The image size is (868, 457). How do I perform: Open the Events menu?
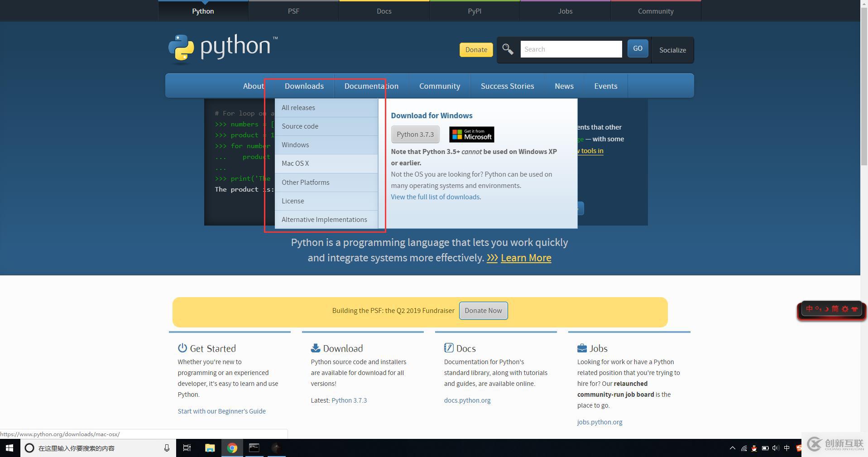click(x=605, y=86)
